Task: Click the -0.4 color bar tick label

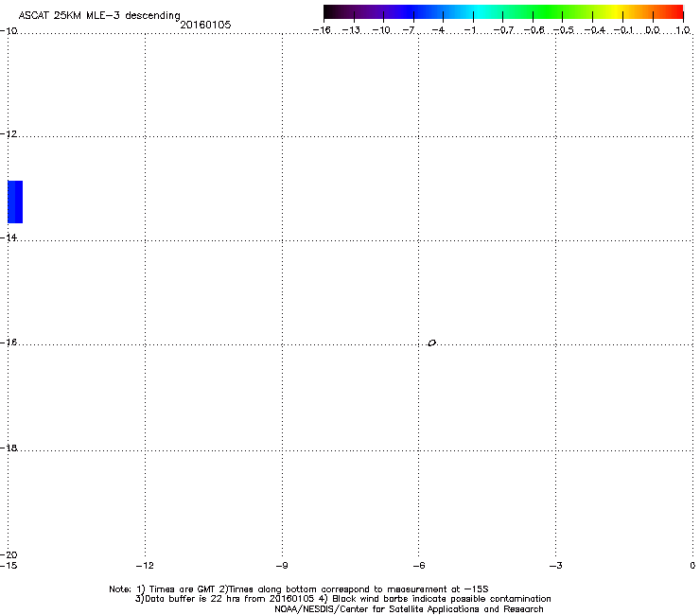Action: pos(595,30)
